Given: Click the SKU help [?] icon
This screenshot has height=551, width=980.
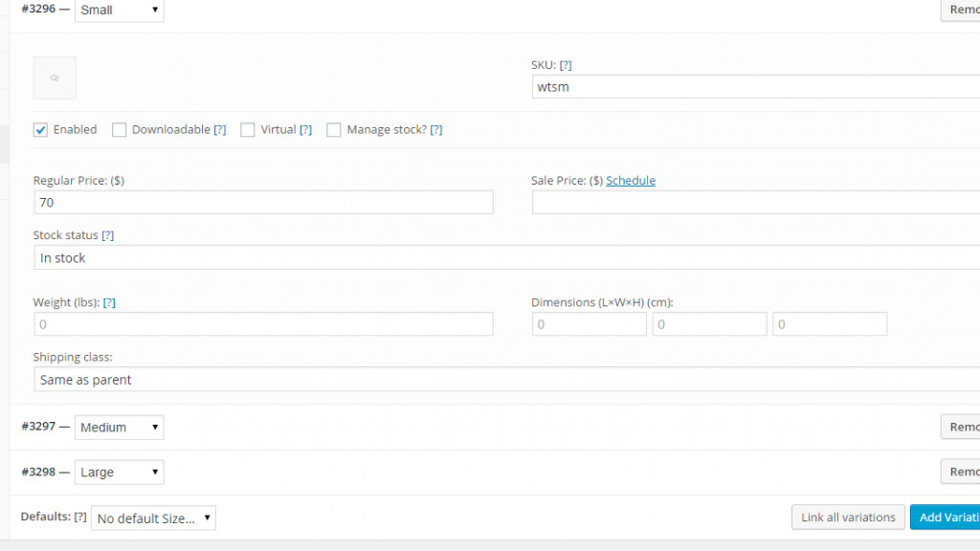Looking at the screenshot, I should (x=565, y=65).
